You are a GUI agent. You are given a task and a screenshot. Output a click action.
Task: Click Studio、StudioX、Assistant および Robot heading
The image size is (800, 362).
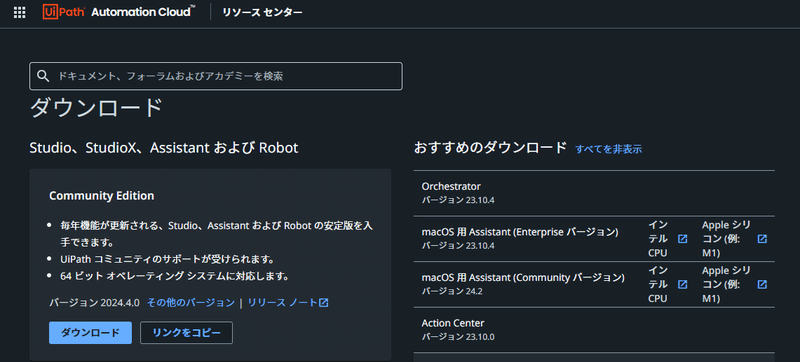[x=164, y=148]
